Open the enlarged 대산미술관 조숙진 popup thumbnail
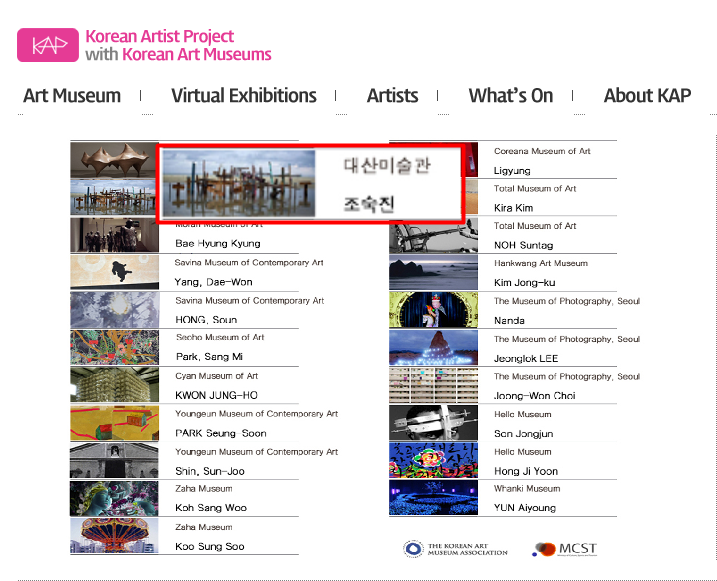Screen dimensions: 717x581 (239, 183)
